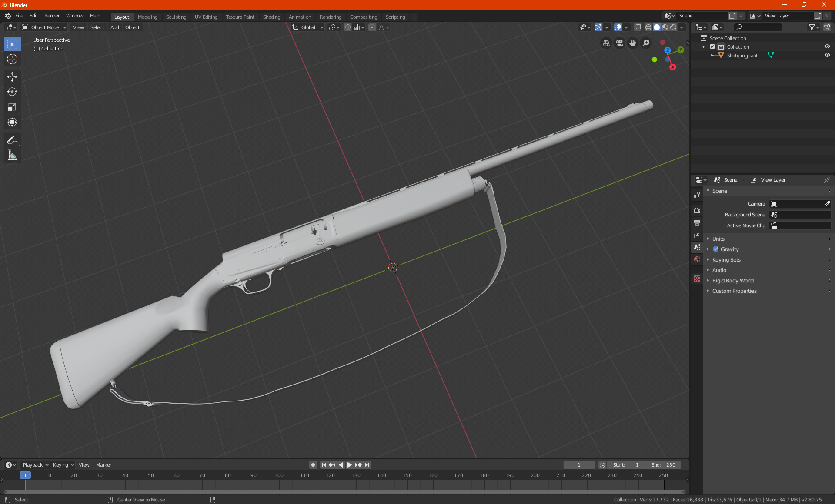Switch to the Sculpting workspace tab
This screenshot has width=835, height=504.
(x=176, y=17)
